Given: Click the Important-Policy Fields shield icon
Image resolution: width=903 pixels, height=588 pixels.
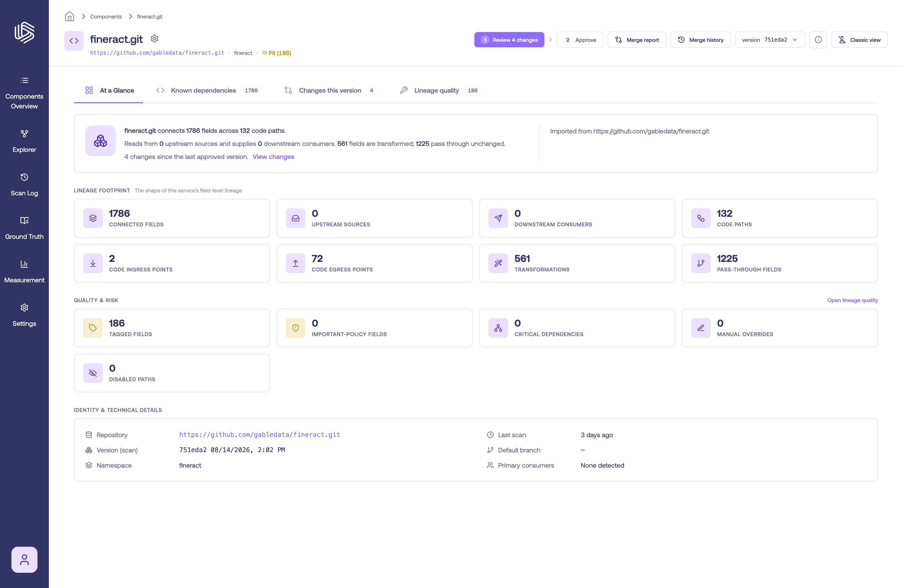Looking at the screenshot, I should pyautogui.click(x=296, y=328).
